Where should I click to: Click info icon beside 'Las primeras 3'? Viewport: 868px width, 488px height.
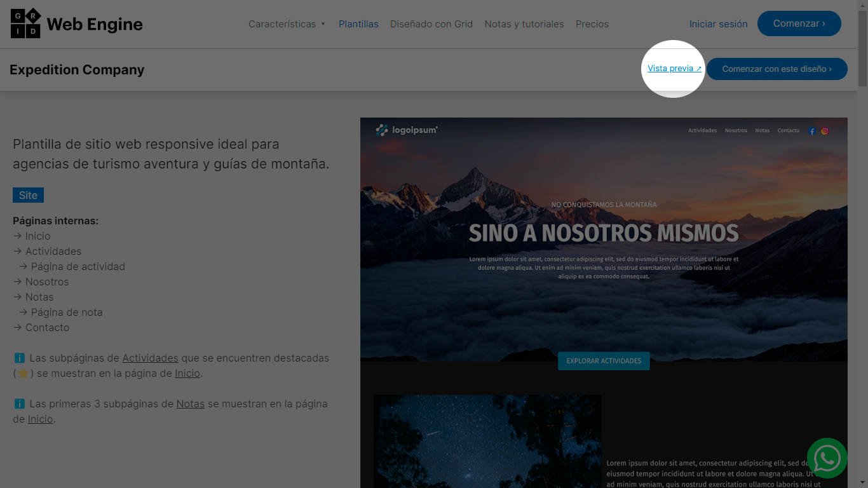click(x=19, y=403)
